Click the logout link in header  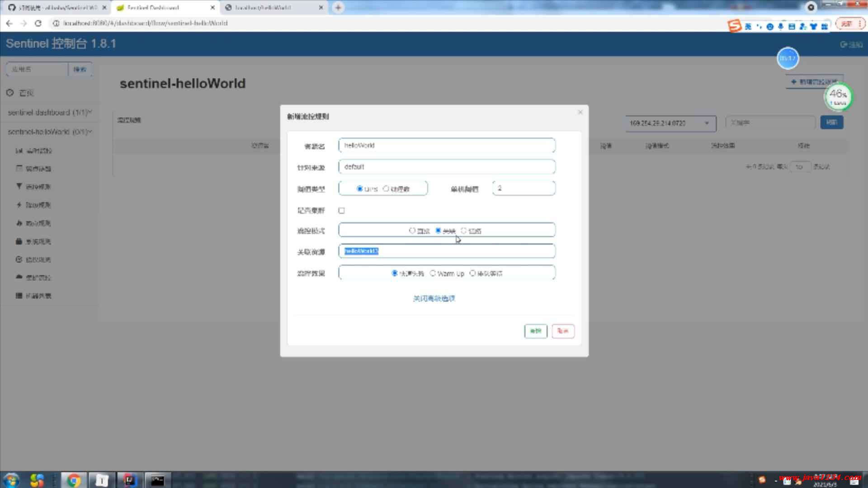(x=851, y=44)
